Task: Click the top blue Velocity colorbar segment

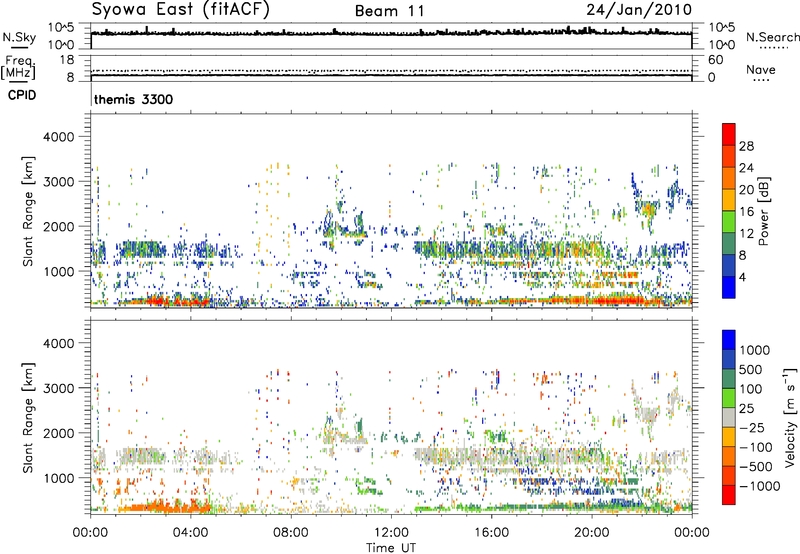Action: [729, 340]
